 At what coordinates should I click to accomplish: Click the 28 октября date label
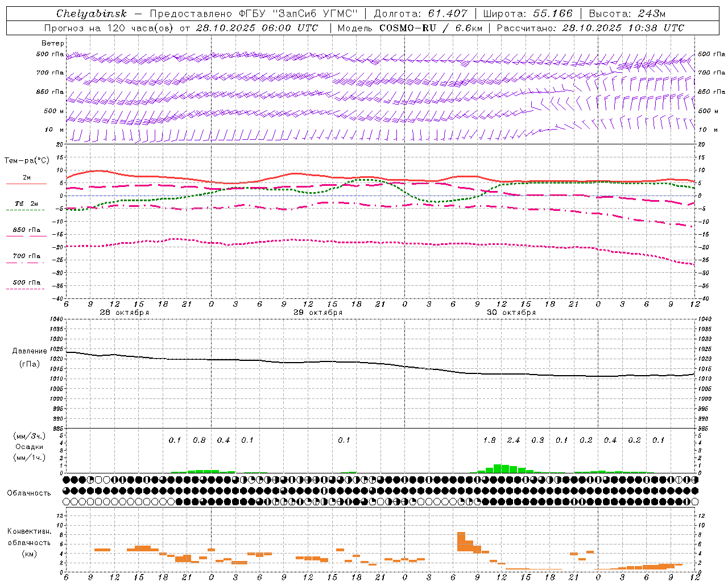coord(125,313)
